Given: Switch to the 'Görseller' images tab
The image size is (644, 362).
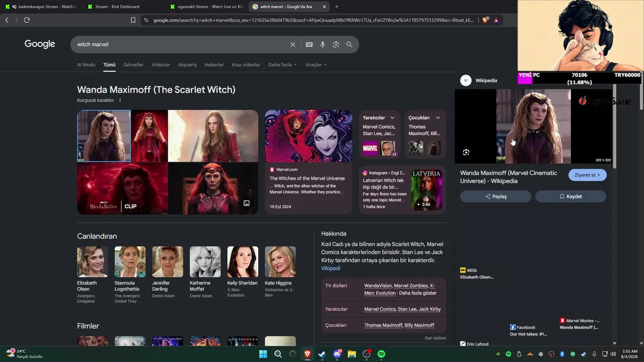Looking at the screenshot, I should click(x=133, y=65).
